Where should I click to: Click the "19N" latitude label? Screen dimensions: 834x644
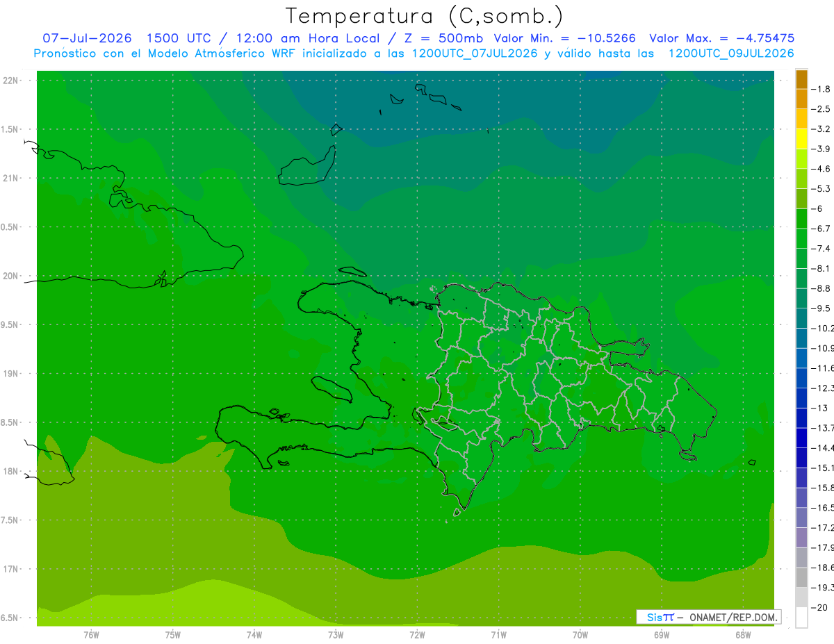coord(10,374)
